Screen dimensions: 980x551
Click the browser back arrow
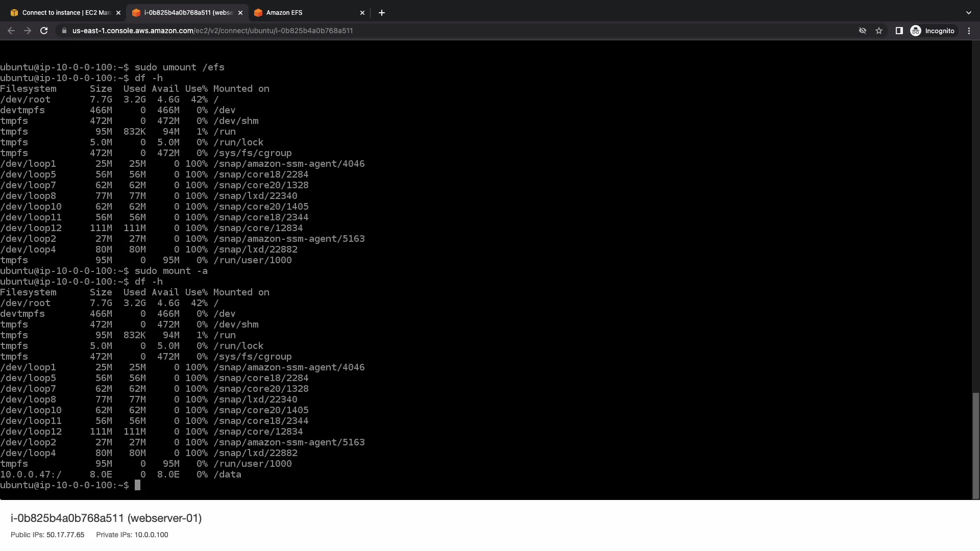(x=11, y=31)
